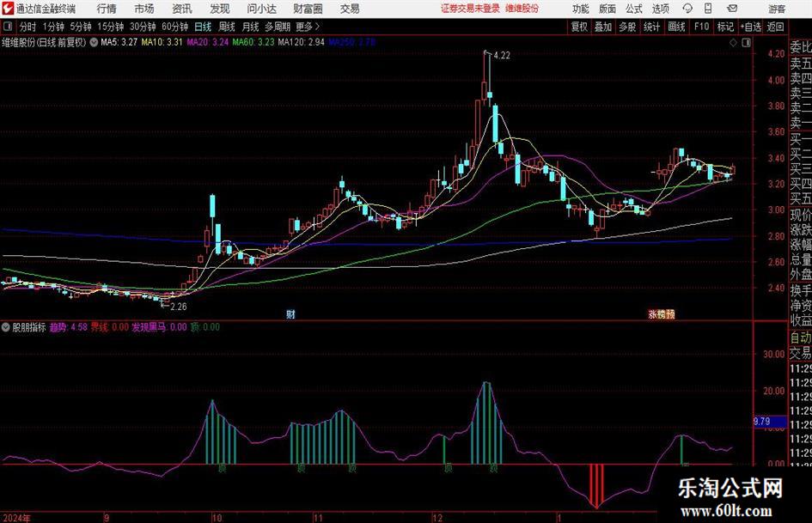The width and height of the screenshot is (812, 523).
Task: Add stock with +自选 button
Action: [751, 27]
